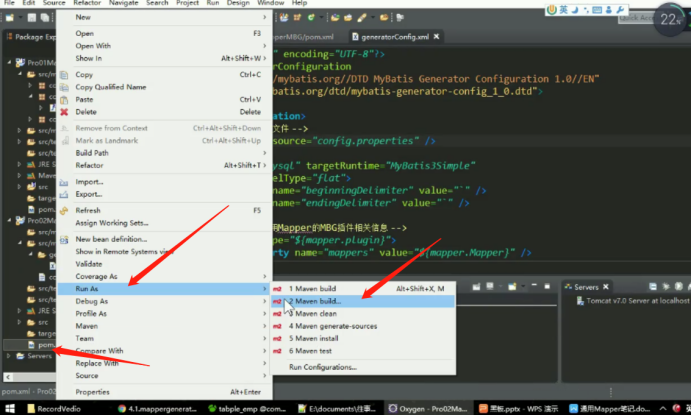The width and height of the screenshot is (692, 416).
Task: Open Windows Start button
Action: (10, 409)
